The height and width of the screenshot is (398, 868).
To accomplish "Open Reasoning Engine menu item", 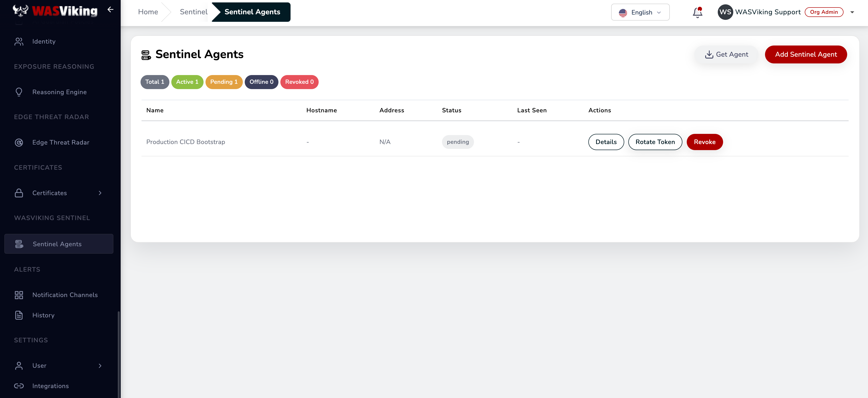I will (x=59, y=92).
